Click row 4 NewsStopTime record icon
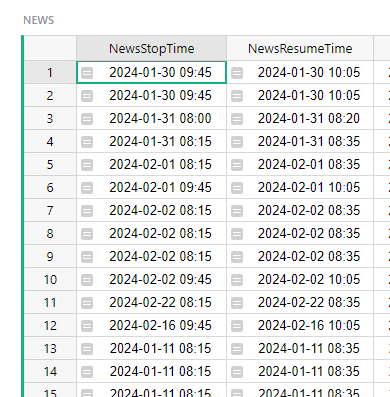 click(x=87, y=142)
